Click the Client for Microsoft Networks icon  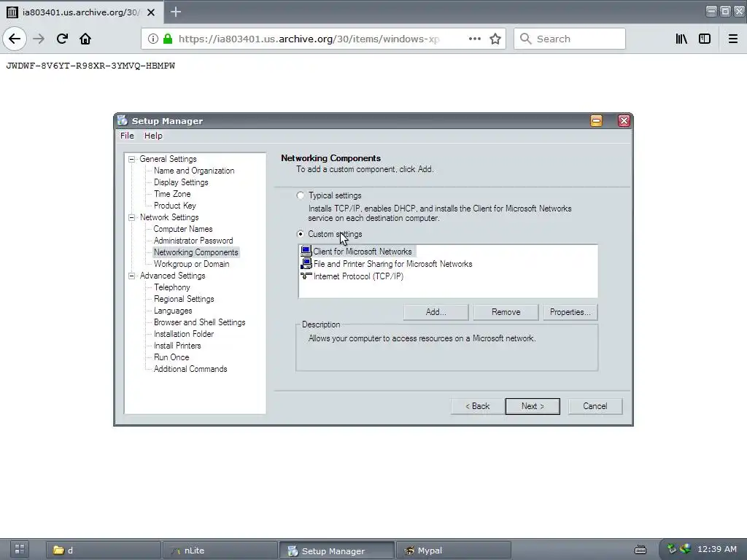pyautogui.click(x=306, y=251)
